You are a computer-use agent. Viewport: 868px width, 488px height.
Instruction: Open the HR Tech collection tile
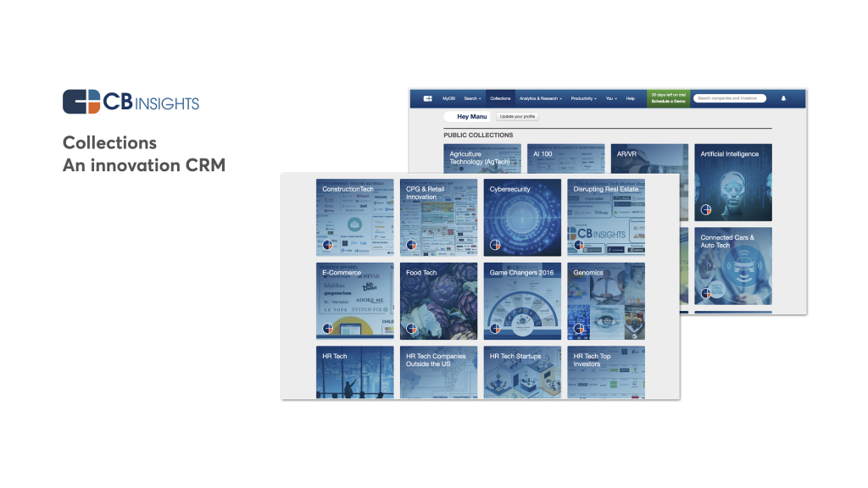(355, 373)
